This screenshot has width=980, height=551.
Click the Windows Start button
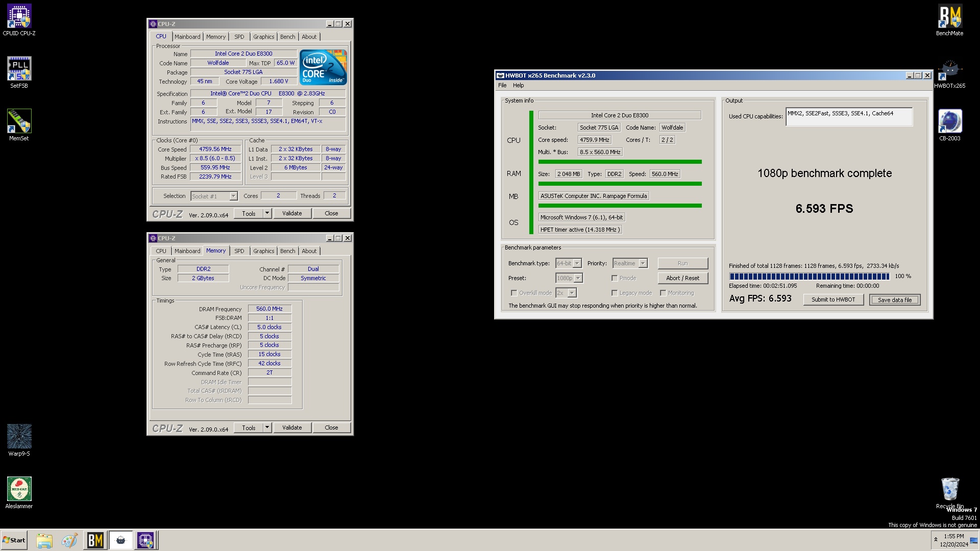[x=14, y=540]
